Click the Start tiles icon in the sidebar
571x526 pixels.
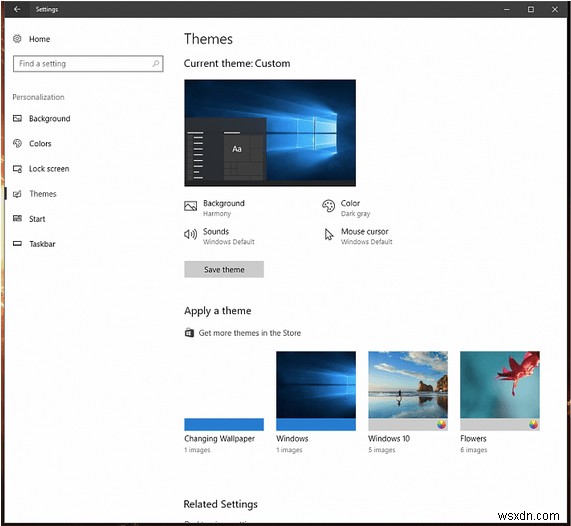pyautogui.click(x=17, y=219)
